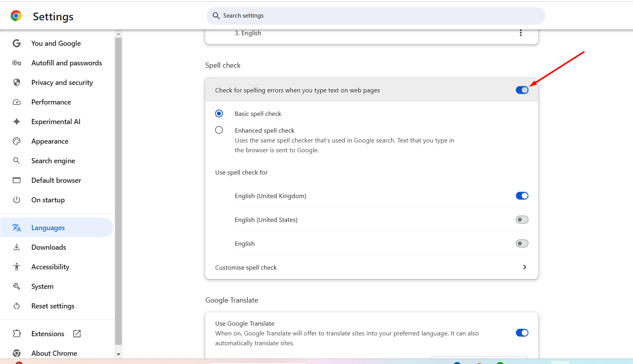Click sidebar scrollbar up arrow

click(x=118, y=34)
